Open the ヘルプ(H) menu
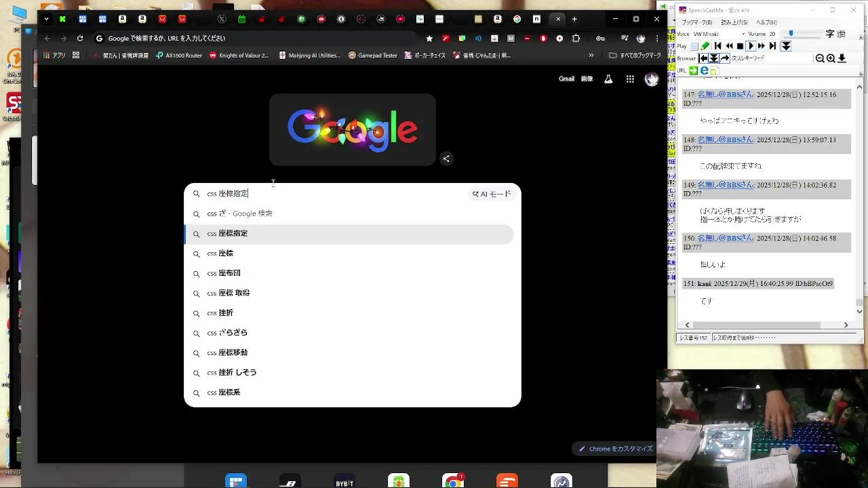The width and height of the screenshot is (868, 488). coord(766,22)
